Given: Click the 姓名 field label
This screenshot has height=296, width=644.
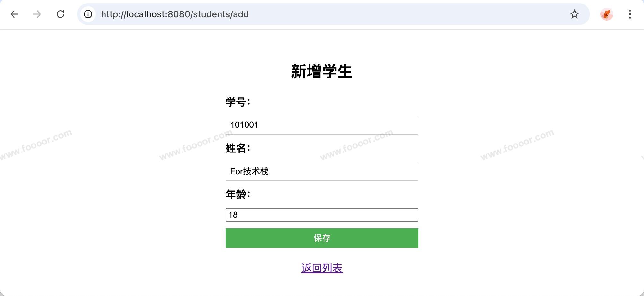Looking at the screenshot, I should point(238,148).
